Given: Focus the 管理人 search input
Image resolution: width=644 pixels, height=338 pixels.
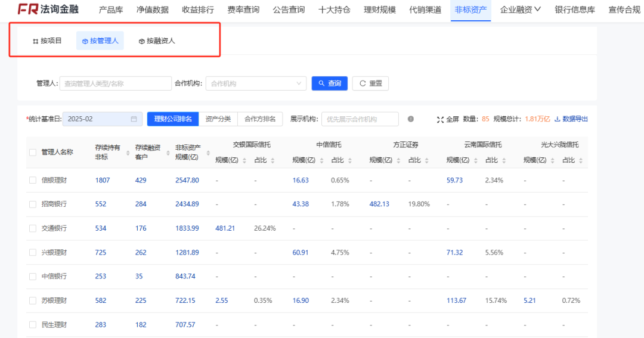Looking at the screenshot, I should click(116, 83).
